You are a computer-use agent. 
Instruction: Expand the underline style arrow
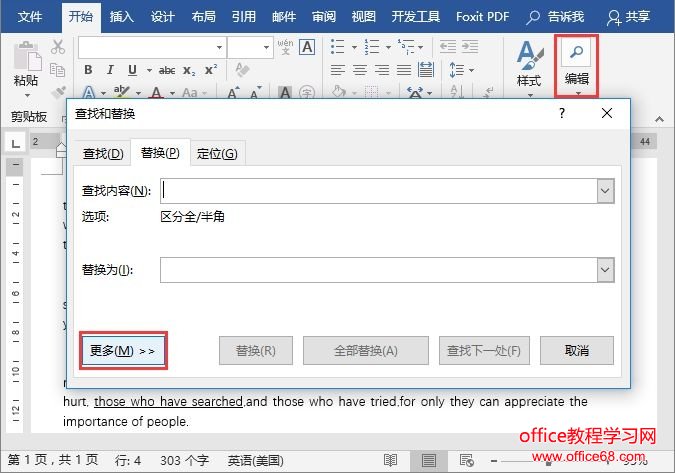(x=149, y=70)
